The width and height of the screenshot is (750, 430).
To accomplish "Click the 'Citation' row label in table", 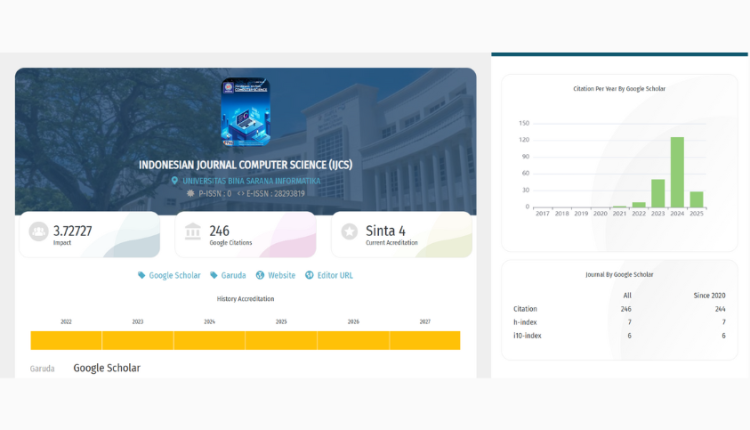I will [525, 309].
